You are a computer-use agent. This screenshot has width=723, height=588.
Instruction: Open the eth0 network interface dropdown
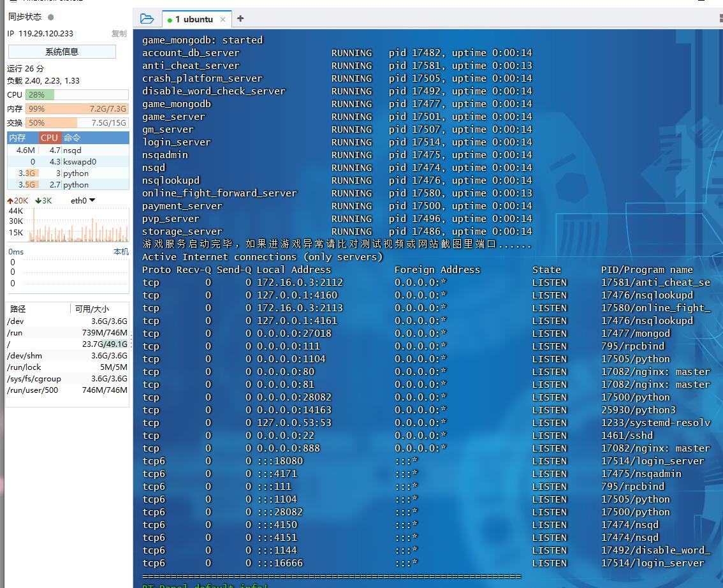[x=83, y=201]
